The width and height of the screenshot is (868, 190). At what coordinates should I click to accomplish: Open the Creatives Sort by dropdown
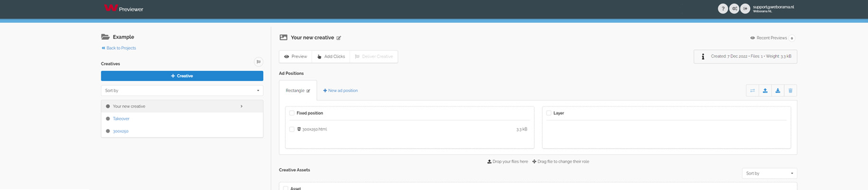182,90
